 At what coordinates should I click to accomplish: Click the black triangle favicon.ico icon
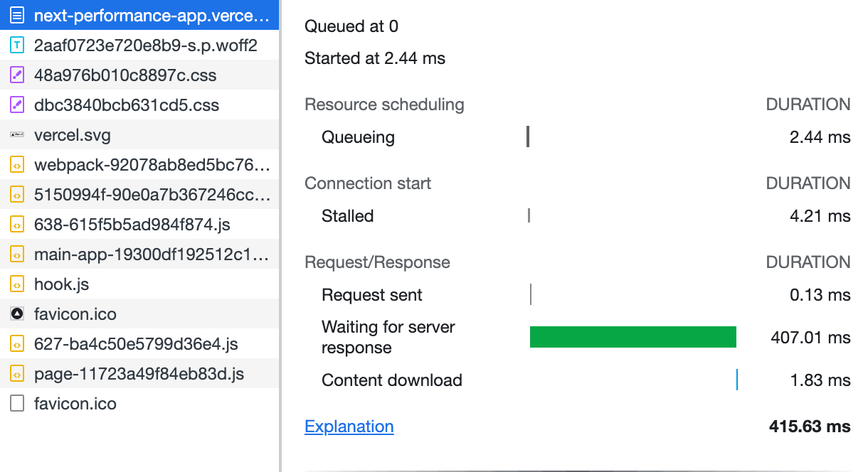(17, 314)
